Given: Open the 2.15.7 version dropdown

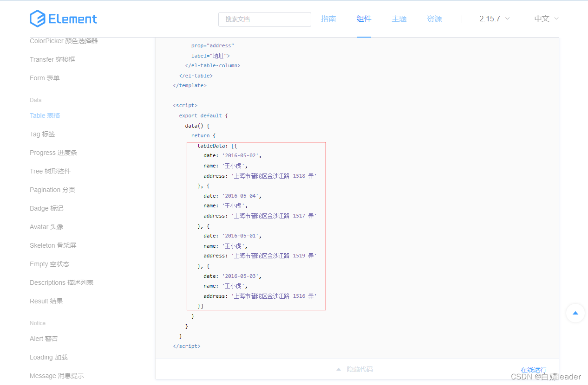Looking at the screenshot, I should 495,19.
